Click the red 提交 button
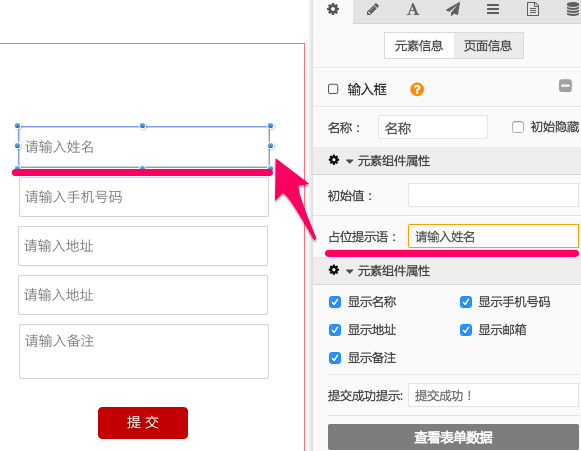This screenshot has height=451, width=581. tap(143, 422)
